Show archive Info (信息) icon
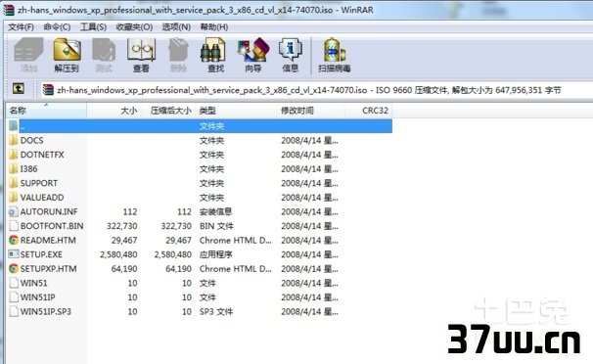The image size is (593, 364). click(290, 50)
